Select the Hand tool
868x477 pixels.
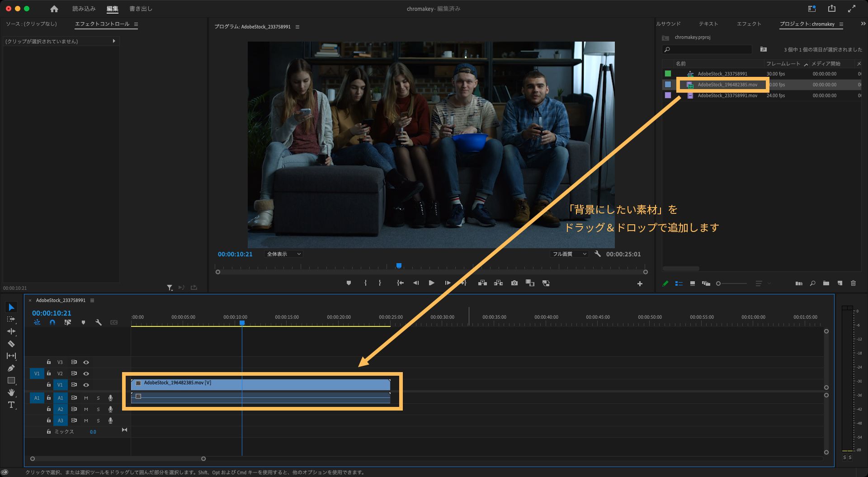point(11,392)
